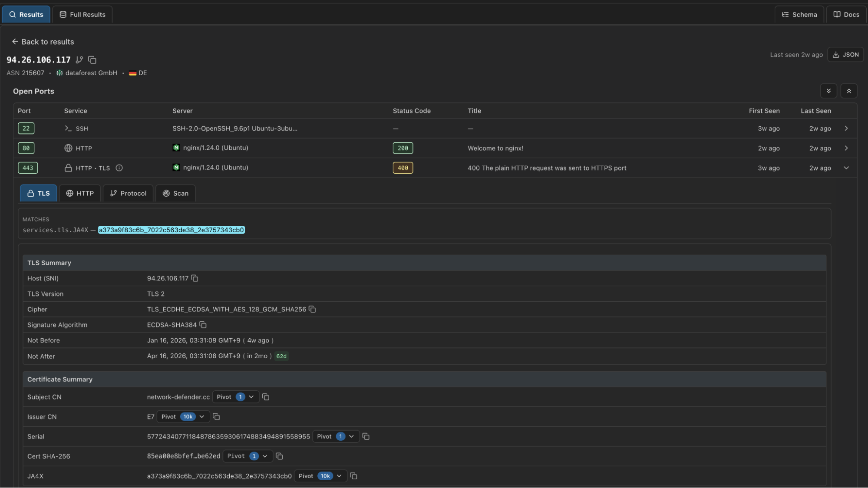Switch to the Full Results view
The width and height of the screenshot is (868, 488).
(82, 14)
